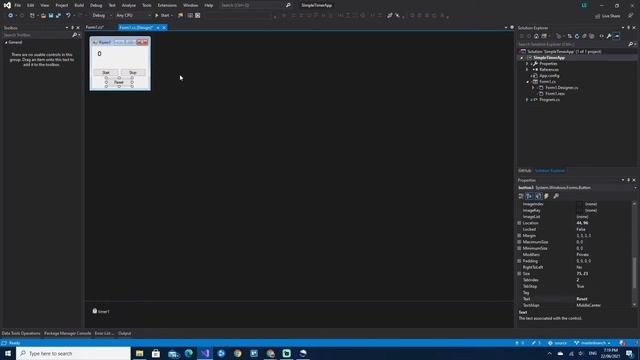Viewport: 640px width, 360px height.
Task: Click the Solution Explorer Refresh icon
Action: click(577, 36)
